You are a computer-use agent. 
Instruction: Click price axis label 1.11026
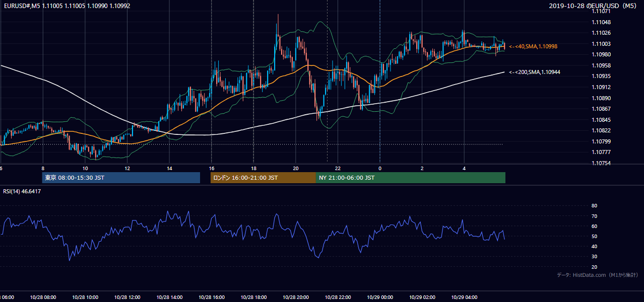(x=602, y=33)
